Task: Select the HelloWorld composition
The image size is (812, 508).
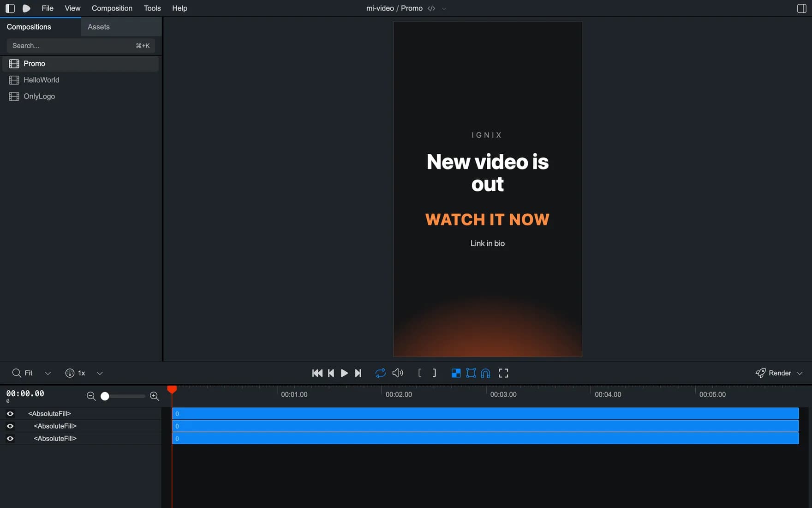Action: pyautogui.click(x=81, y=80)
